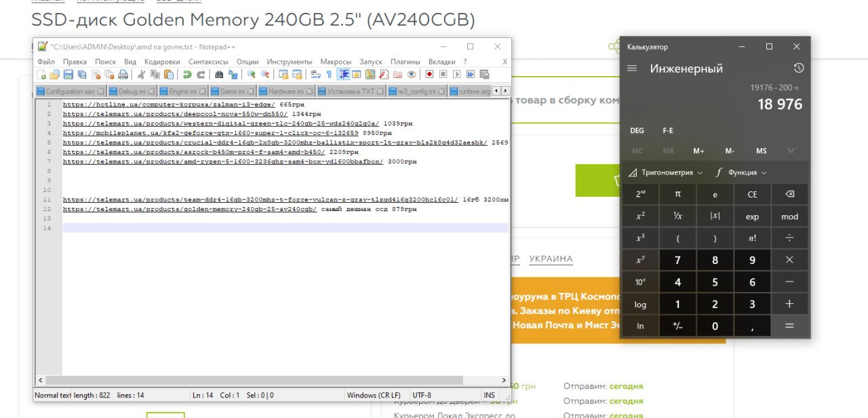Create a new document in Notepad++ toolbar
The width and height of the screenshot is (868, 418).
point(41,75)
